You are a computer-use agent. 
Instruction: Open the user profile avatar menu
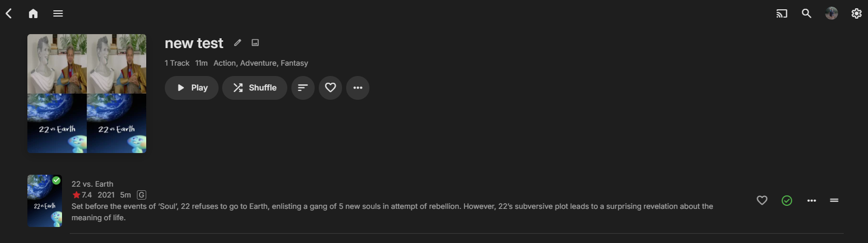[831, 13]
